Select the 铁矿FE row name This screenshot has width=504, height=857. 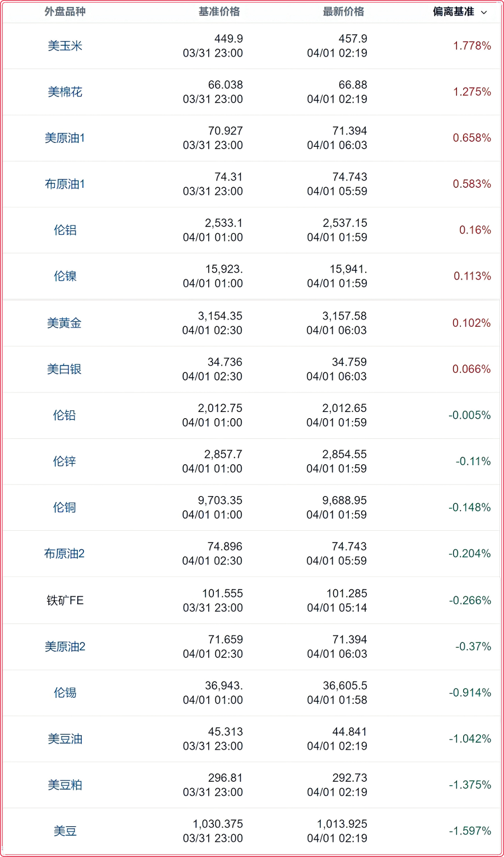coord(65,600)
